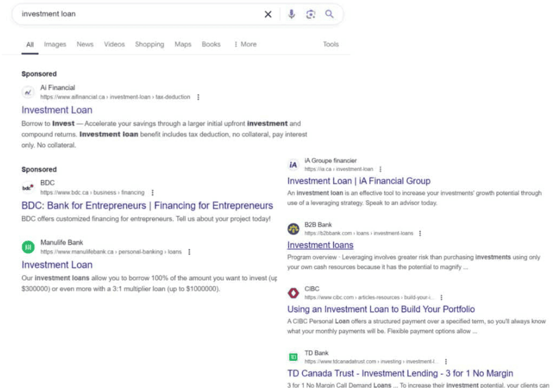This screenshot has width=555, height=392.
Task: Click the B2B Bank favicon
Action: 293,229
